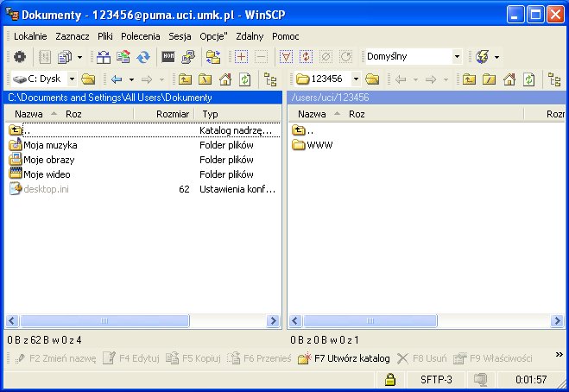Open the arrow next to the copy-documents icon
The image size is (569, 392).
click(x=79, y=57)
